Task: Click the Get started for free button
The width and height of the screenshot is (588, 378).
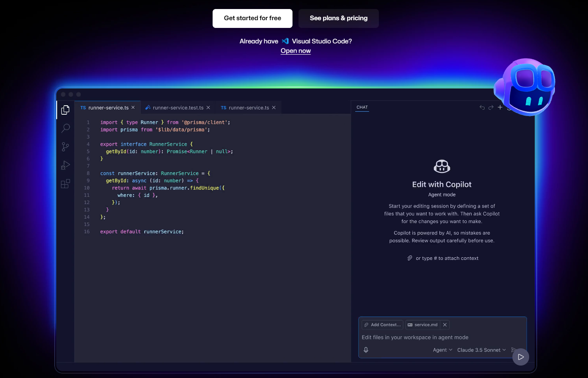Action: pos(253,18)
